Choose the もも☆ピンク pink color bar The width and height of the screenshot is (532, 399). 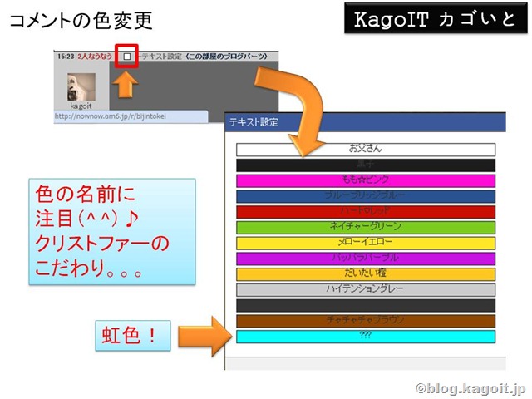coord(366,181)
